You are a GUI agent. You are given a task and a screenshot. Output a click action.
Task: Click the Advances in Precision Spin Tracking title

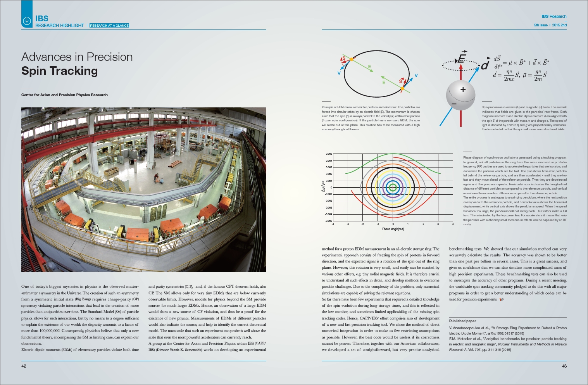tap(77, 64)
